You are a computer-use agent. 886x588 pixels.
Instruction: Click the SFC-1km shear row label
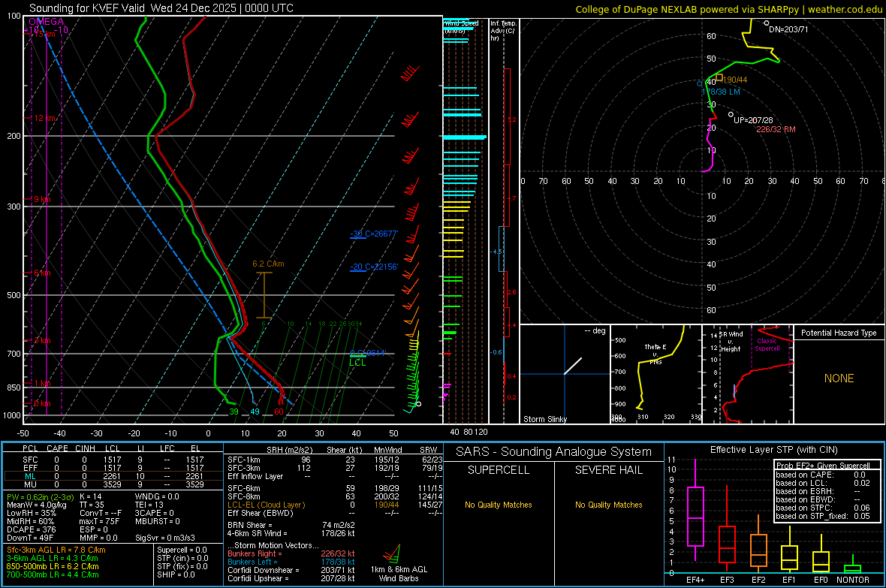(244, 460)
